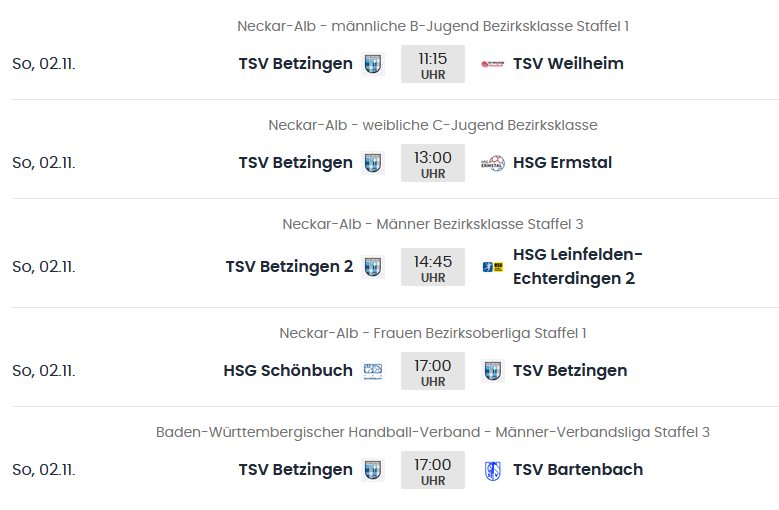Image resolution: width=779 pixels, height=510 pixels.
Task: Open the 11:15 UHR match time box
Action: [433, 64]
